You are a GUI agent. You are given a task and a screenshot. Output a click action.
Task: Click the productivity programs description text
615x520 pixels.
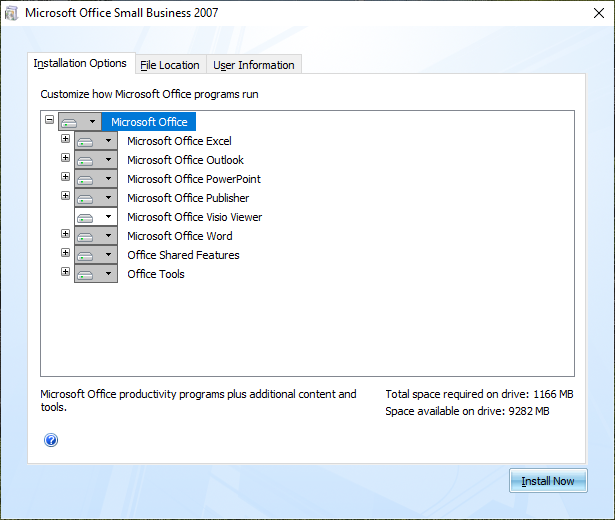198,400
